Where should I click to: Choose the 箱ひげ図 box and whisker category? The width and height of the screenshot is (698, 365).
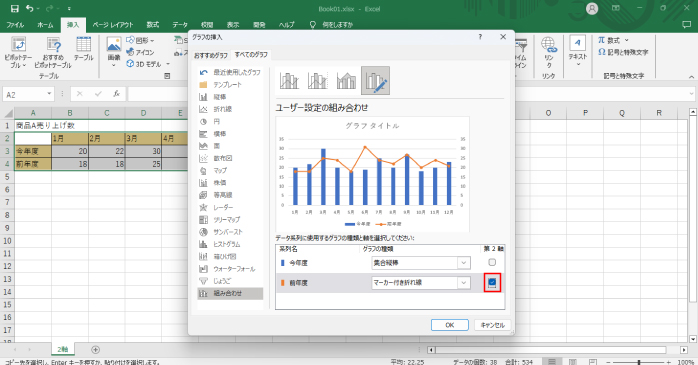[x=230, y=256]
